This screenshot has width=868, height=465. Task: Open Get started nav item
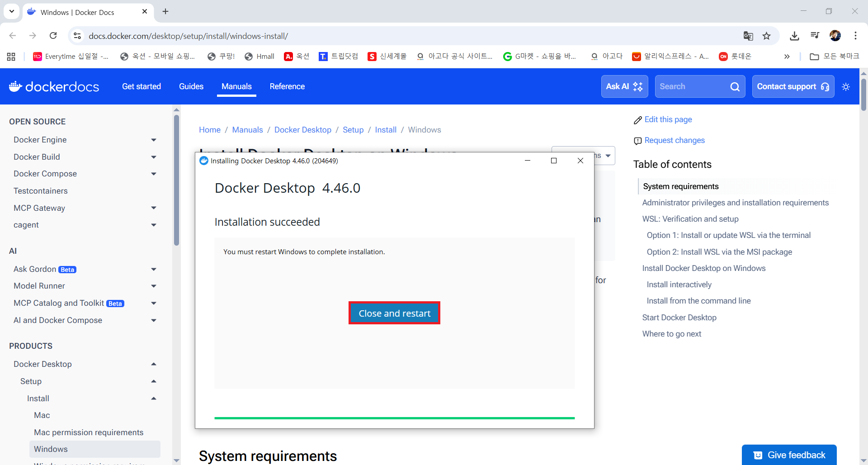pyautogui.click(x=142, y=86)
